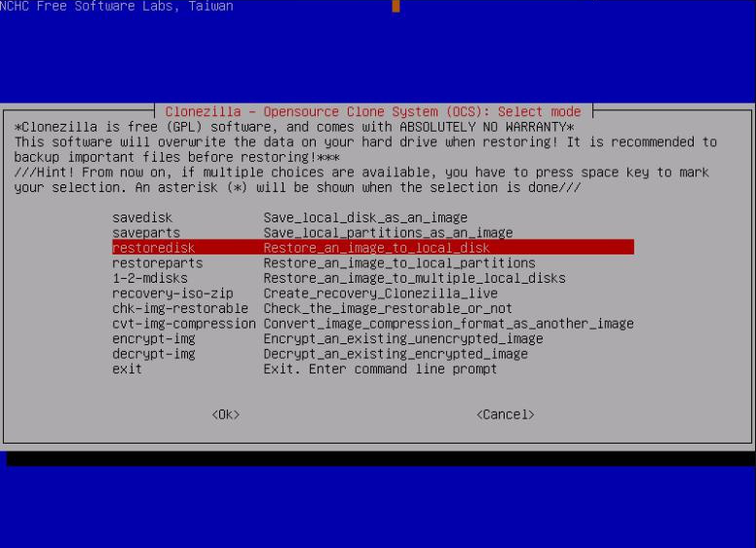Choose the highlighted restoredisk option
Screen dimensions: 756x548
click(373, 248)
